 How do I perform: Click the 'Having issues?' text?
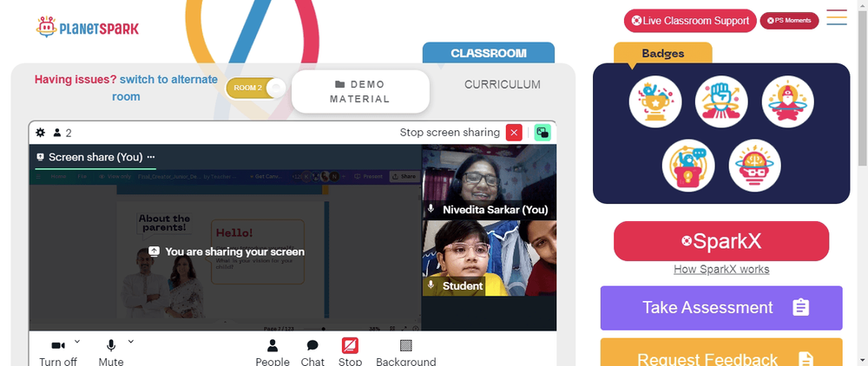pos(76,79)
